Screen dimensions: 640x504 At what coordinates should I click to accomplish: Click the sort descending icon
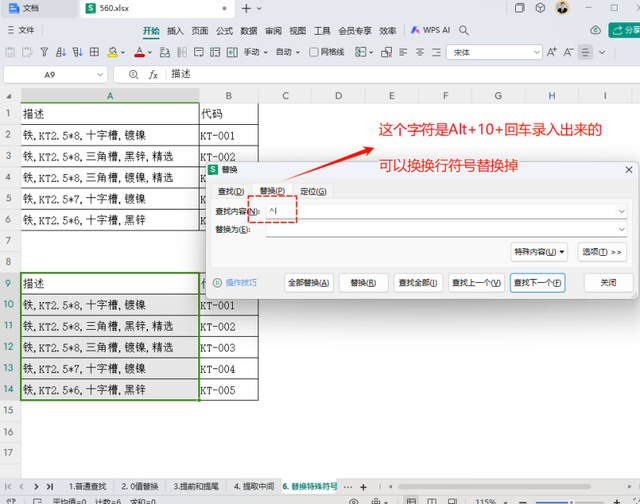[78, 52]
